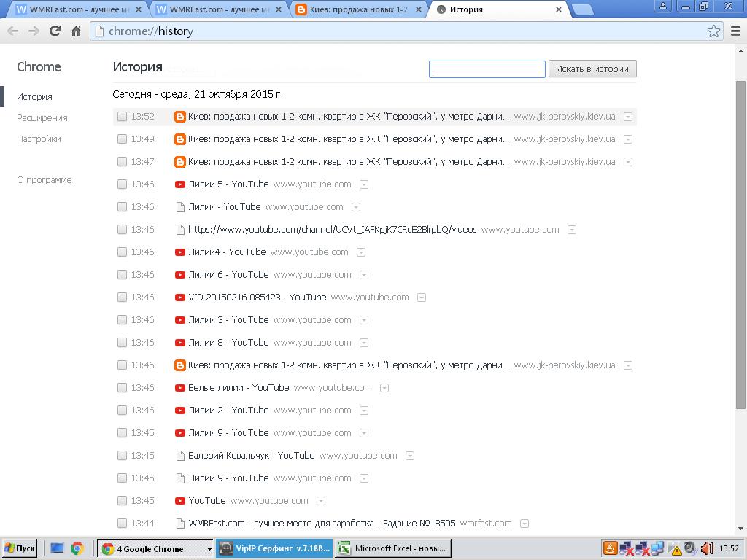Click the page icon beside WMRFast.com entry

coord(180,524)
